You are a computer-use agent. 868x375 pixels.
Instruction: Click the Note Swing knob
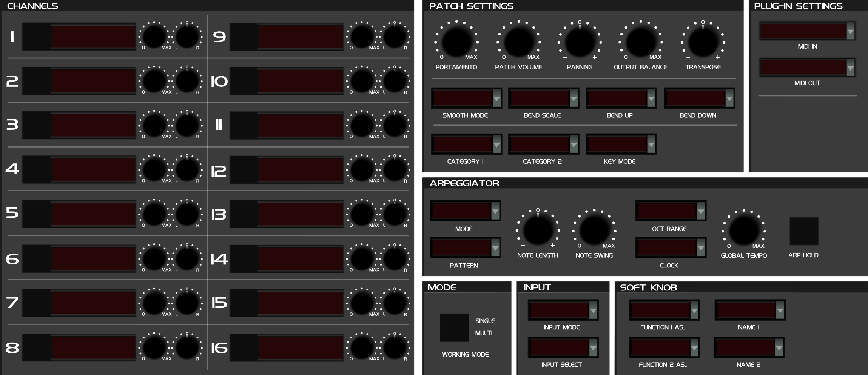[594, 230]
